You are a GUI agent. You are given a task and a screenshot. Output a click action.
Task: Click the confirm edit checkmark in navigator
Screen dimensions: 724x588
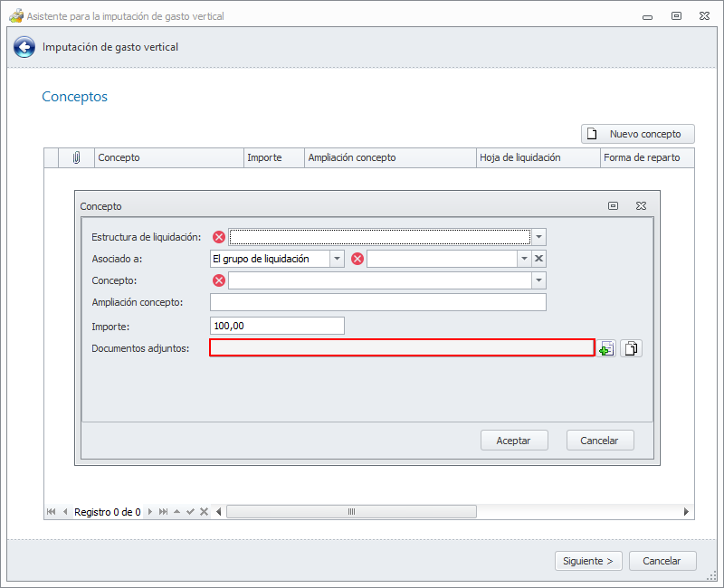pos(190,512)
